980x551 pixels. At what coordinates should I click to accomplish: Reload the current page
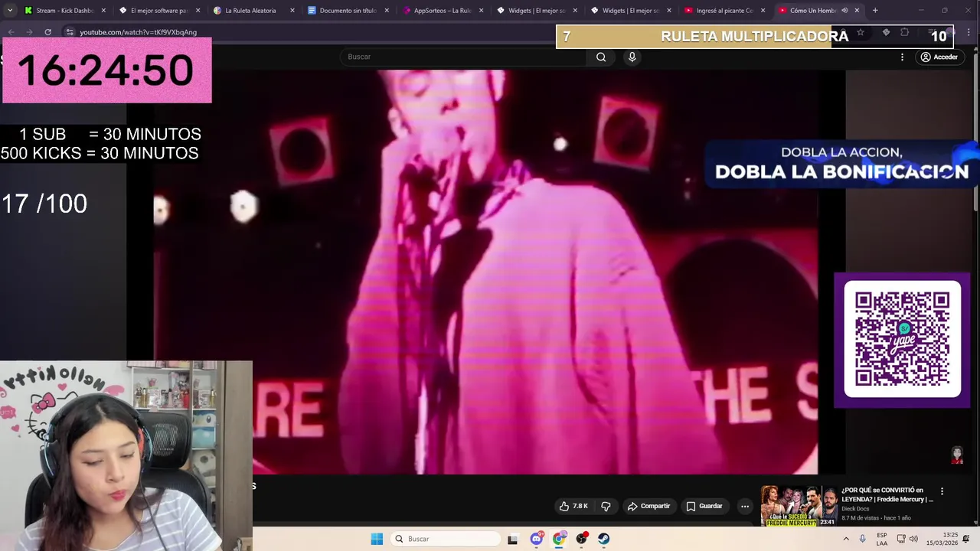point(47,32)
